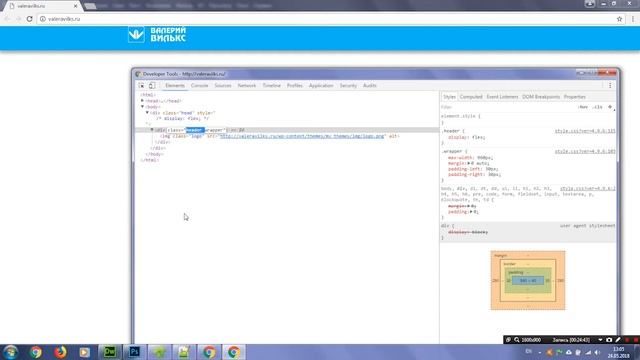Screen dimensions: 640x360
Task: Click the language indicator in the system tray
Action: click(529, 352)
